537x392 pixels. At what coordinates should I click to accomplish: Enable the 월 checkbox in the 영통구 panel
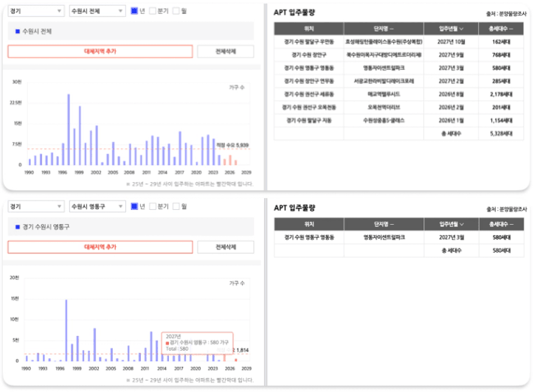tap(176, 206)
